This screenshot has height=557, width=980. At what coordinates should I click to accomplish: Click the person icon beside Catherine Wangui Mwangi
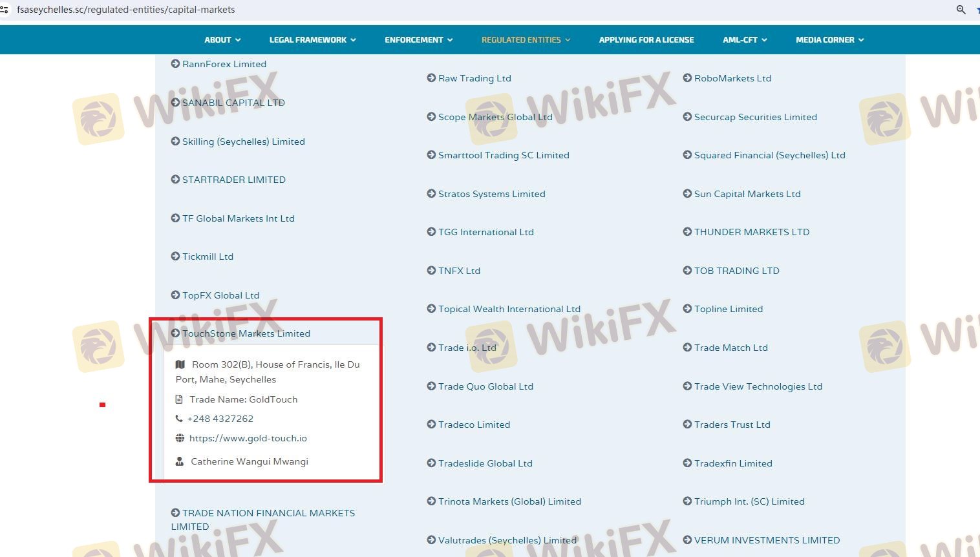[180, 461]
